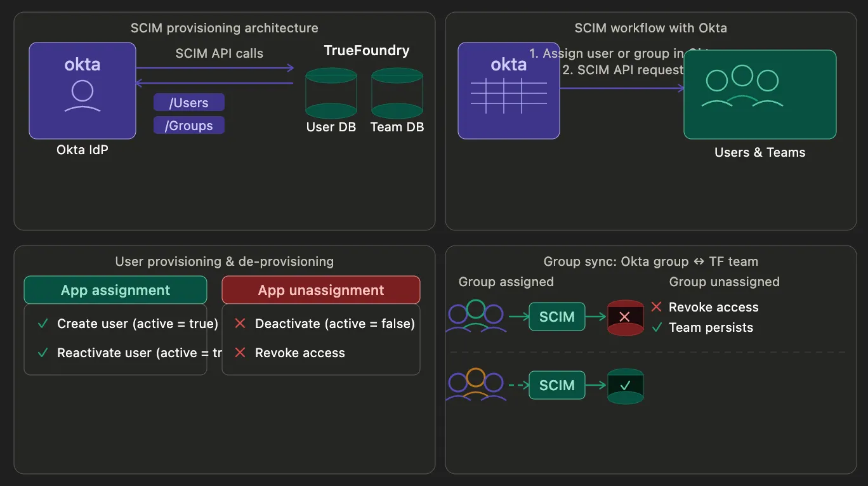Click the Group assigned label
This screenshot has height=486, width=868.
506,282
